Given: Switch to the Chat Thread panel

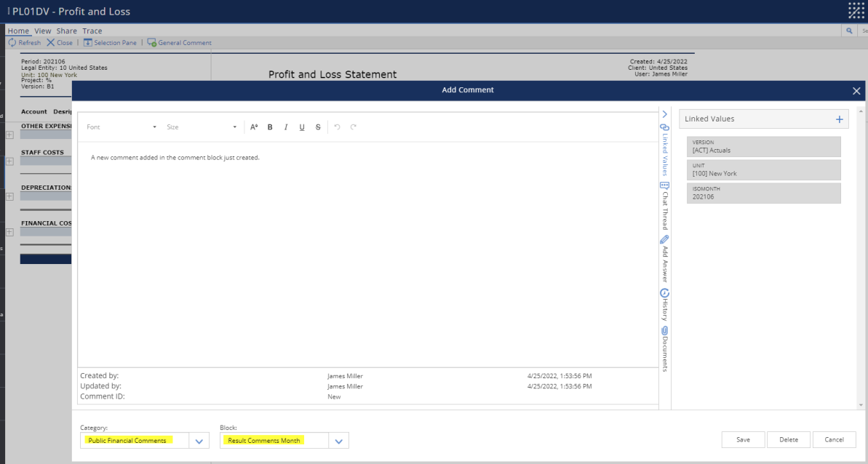Looking at the screenshot, I should coord(664,206).
